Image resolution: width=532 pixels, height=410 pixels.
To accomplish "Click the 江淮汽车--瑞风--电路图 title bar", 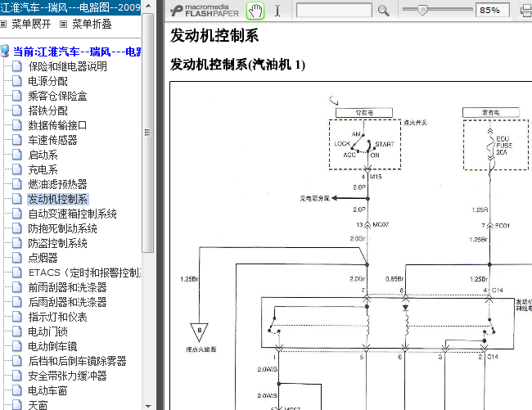I will 70,7.
